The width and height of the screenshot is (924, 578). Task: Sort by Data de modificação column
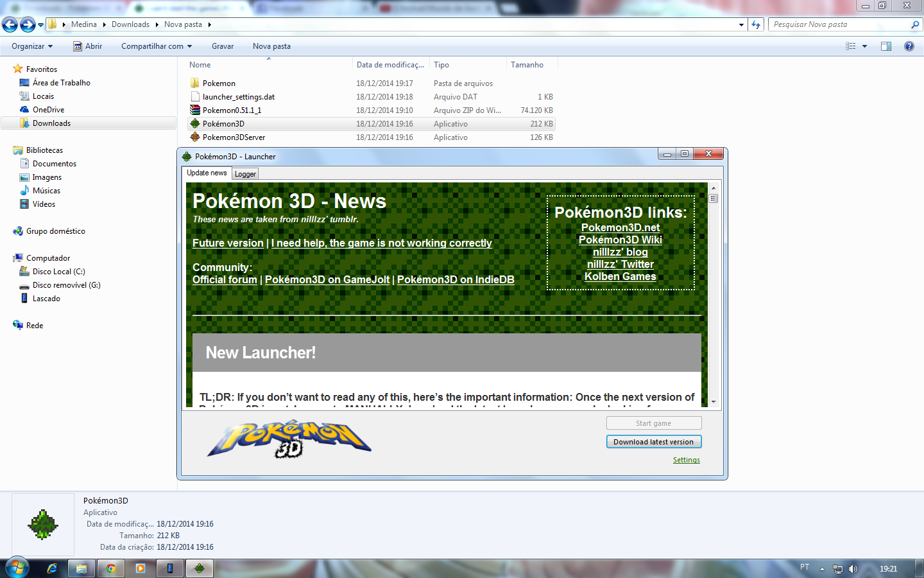click(x=391, y=65)
